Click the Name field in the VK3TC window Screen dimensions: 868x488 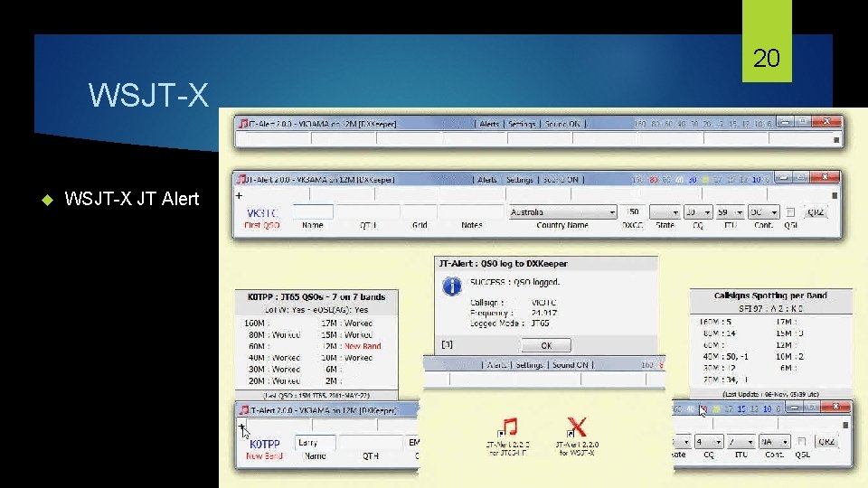tap(313, 211)
